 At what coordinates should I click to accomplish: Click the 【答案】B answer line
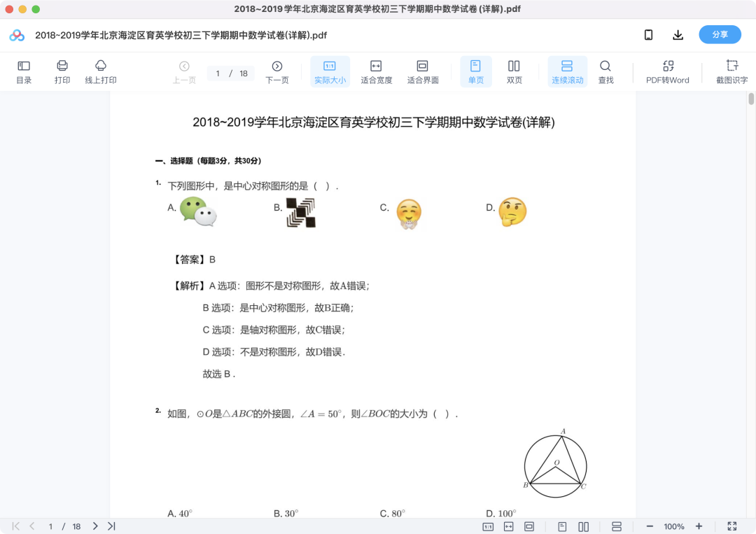[x=195, y=260]
